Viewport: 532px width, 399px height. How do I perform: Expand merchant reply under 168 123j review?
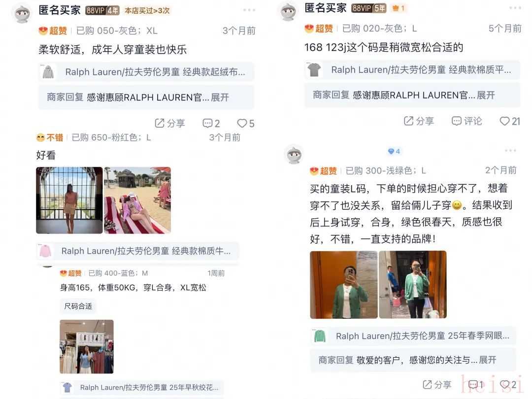pyautogui.click(x=486, y=95)
